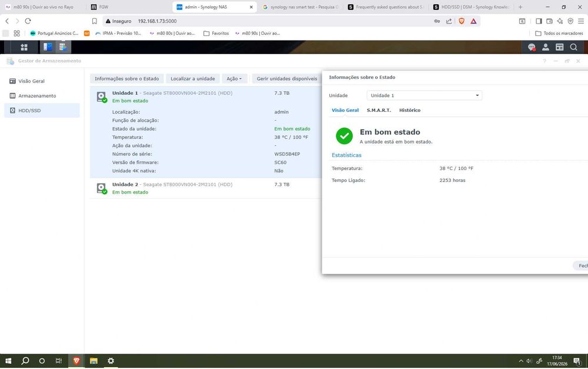Open the DSM widgets panel icon

(x=560, y=47)
